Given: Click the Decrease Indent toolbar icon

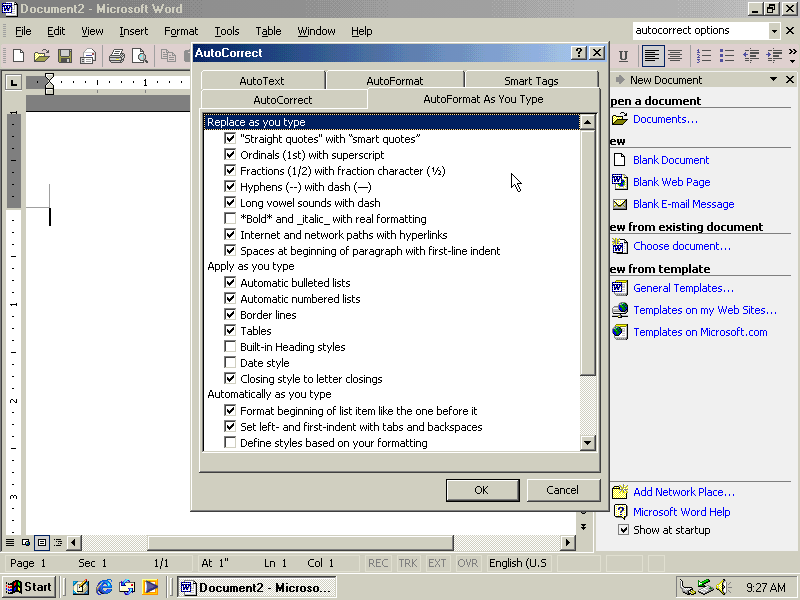Looking at the screenshot, I should coord(751,56).
